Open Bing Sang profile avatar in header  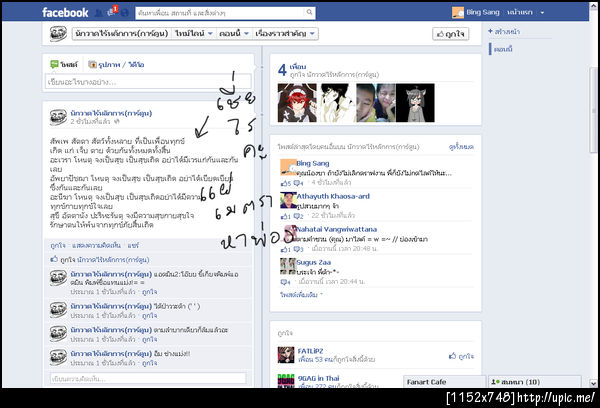(x=458, y=13)
